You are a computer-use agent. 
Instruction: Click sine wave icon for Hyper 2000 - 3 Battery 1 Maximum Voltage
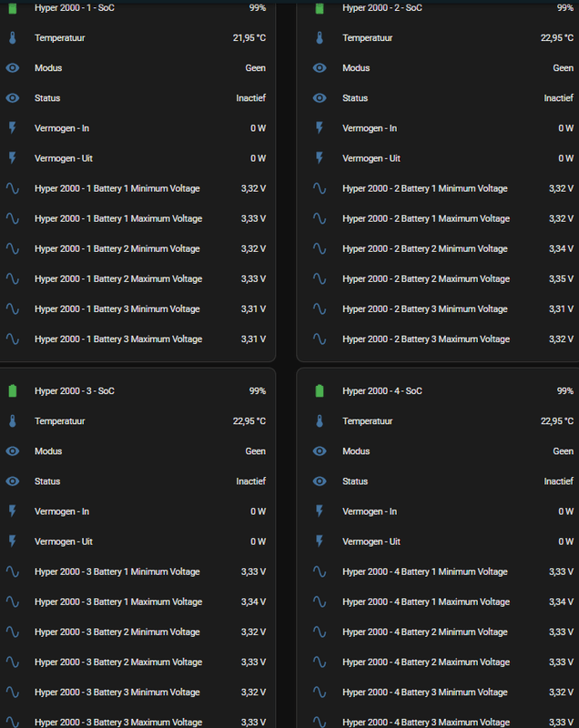click(x=13, y=602)
